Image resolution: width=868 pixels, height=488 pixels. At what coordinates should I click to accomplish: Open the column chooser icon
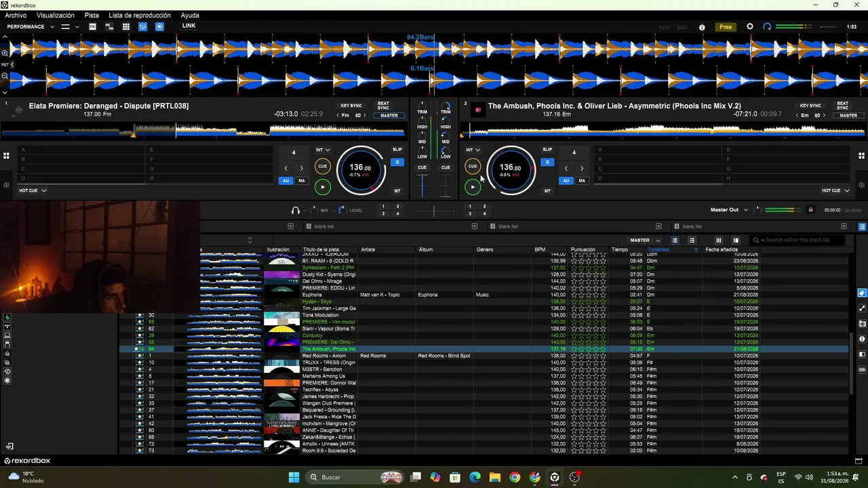719,240
